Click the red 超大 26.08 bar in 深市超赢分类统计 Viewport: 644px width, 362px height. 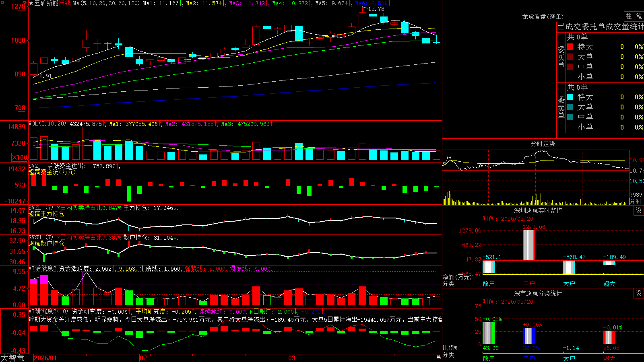point(609,337)
